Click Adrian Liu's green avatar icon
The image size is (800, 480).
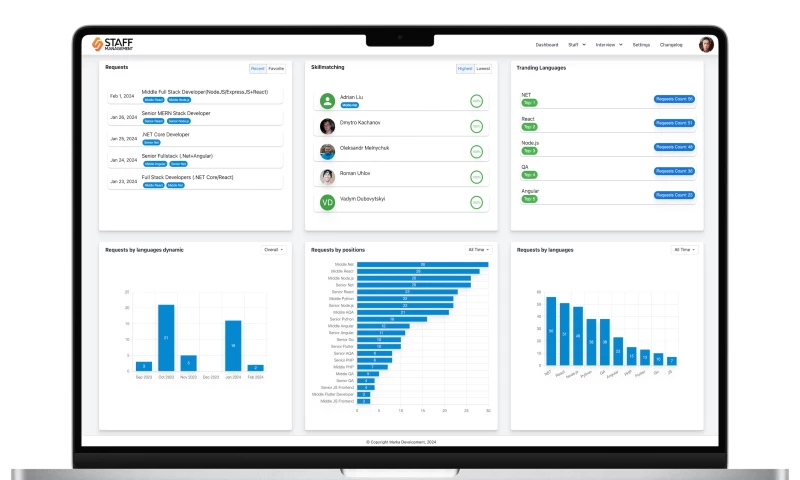pos(327,100)
